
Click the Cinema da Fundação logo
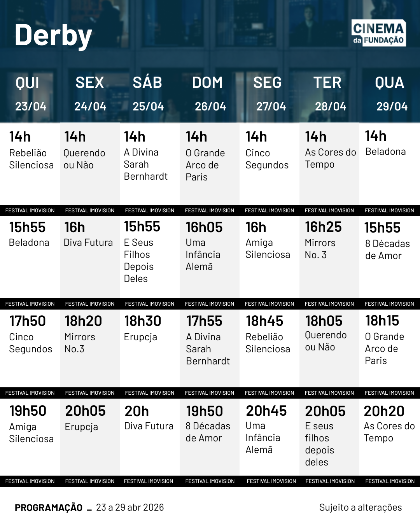tap(378, 33)
